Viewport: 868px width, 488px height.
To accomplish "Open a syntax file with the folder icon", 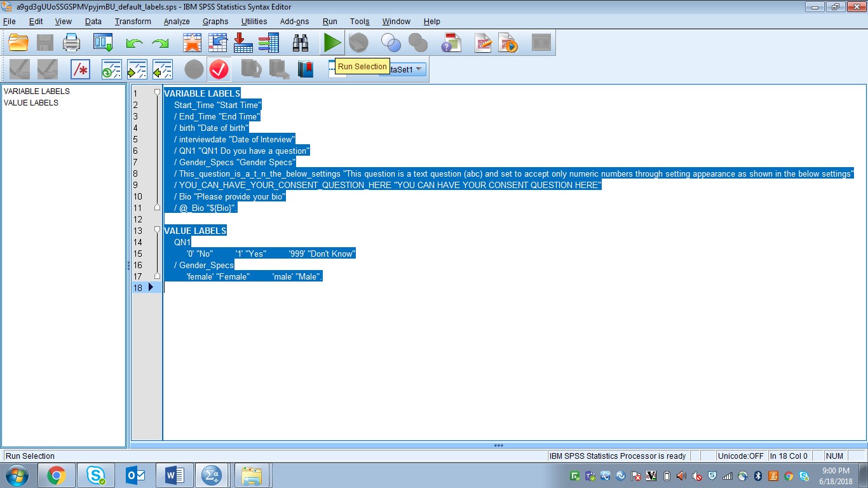I will coord(18,43).
